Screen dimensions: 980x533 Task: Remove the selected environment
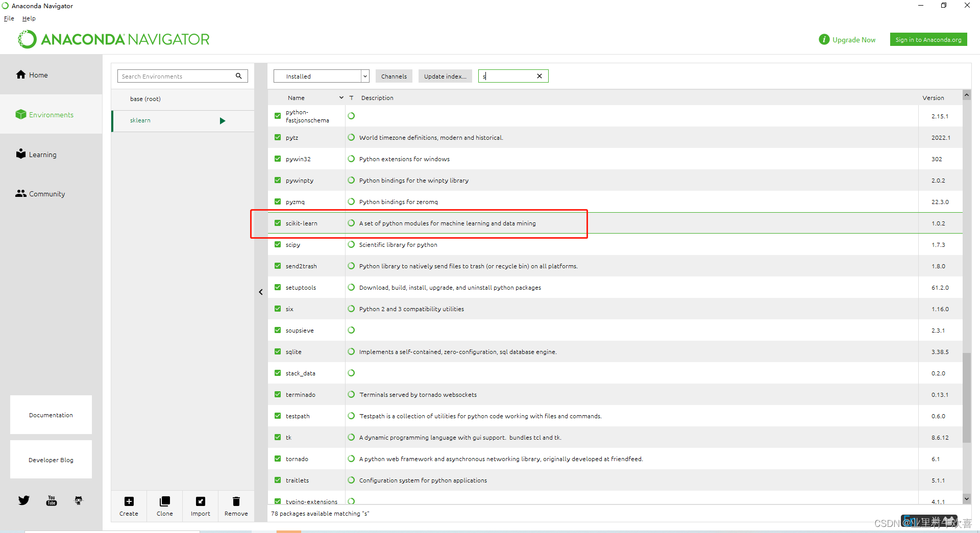coord(236,506)
